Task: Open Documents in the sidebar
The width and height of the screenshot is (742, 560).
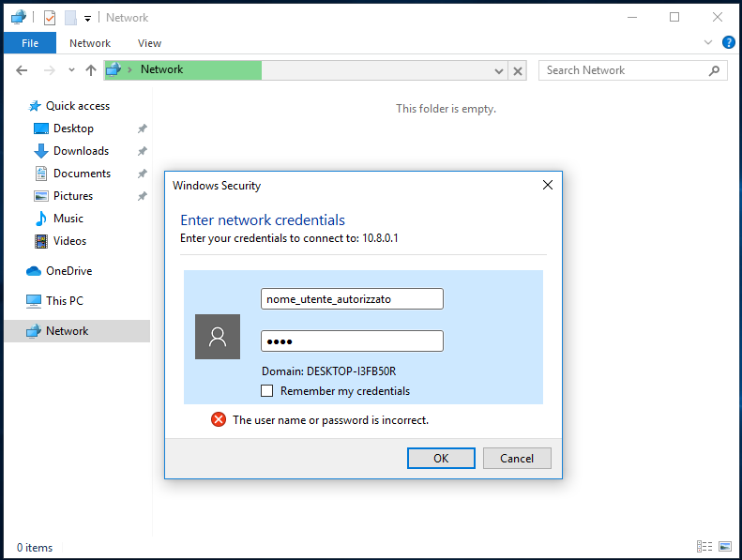Action: [82, 174]
